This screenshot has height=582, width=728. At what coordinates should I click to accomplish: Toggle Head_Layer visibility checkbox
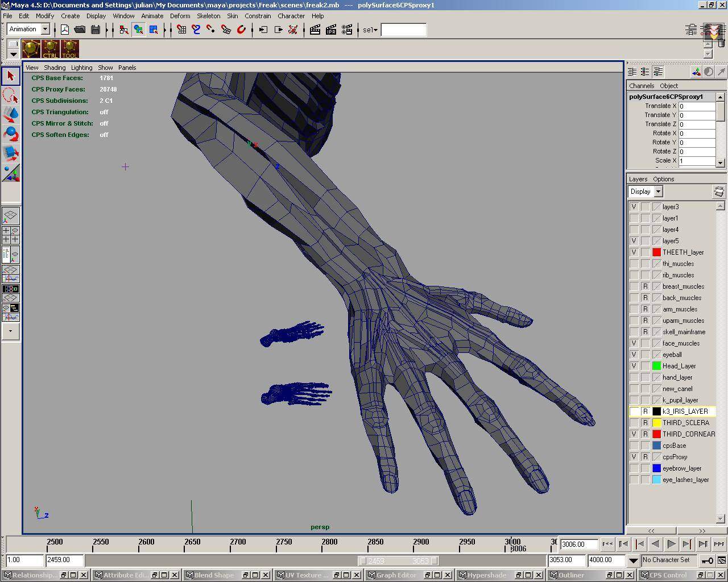point(634,366)
